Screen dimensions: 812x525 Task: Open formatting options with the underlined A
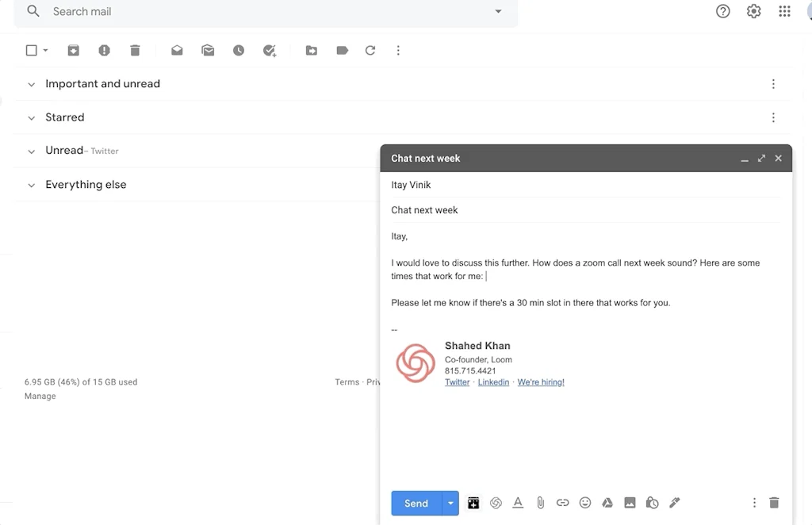pyautogui.click(x=518, y=503)
